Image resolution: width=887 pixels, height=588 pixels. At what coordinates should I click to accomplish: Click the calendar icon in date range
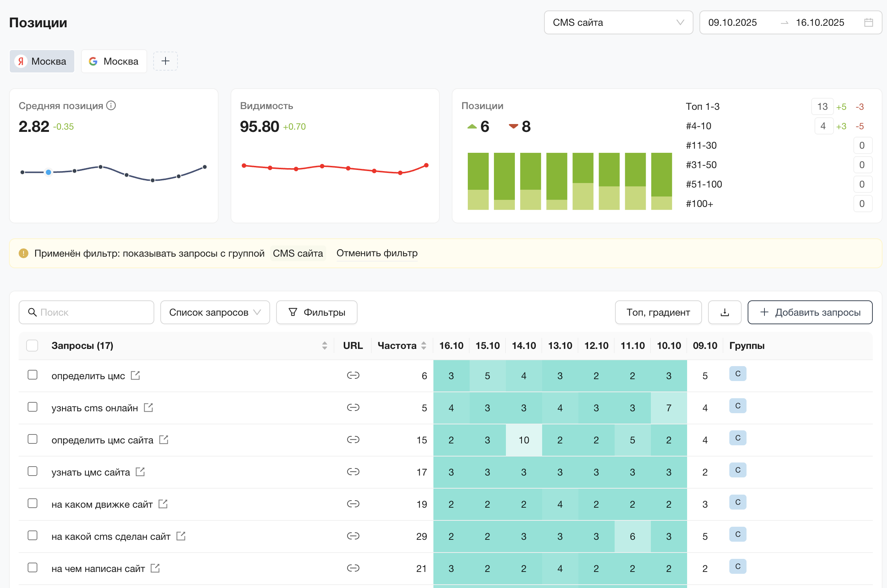[868, 22]
